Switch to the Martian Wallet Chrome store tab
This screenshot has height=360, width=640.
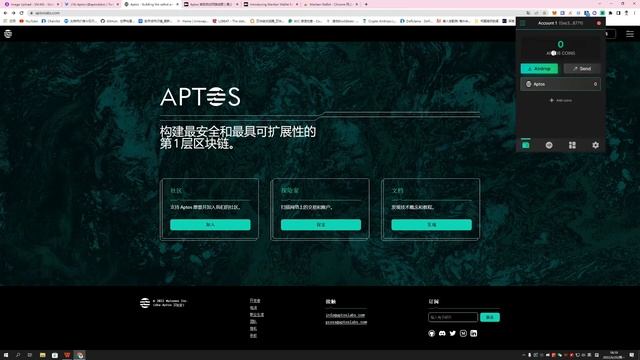coord(330,4)
